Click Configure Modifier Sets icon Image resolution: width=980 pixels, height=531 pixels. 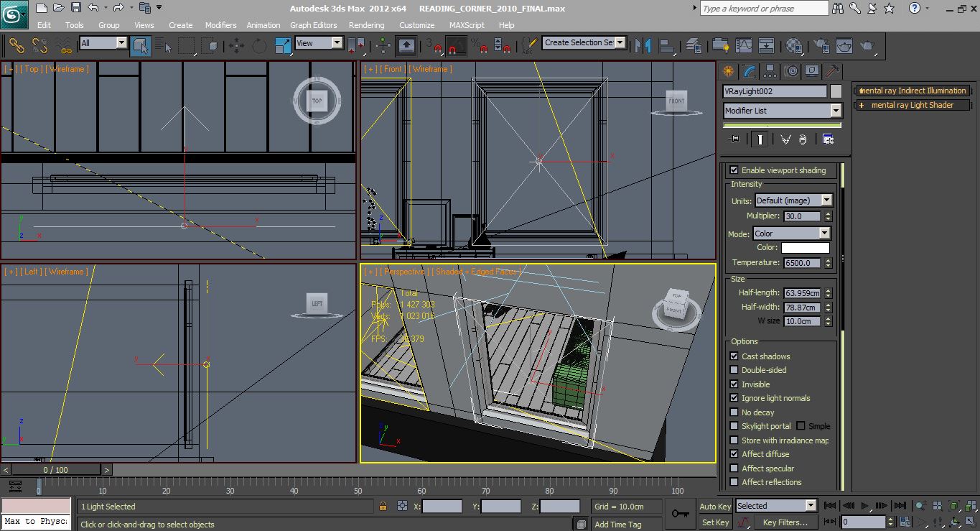coord(828,139)
